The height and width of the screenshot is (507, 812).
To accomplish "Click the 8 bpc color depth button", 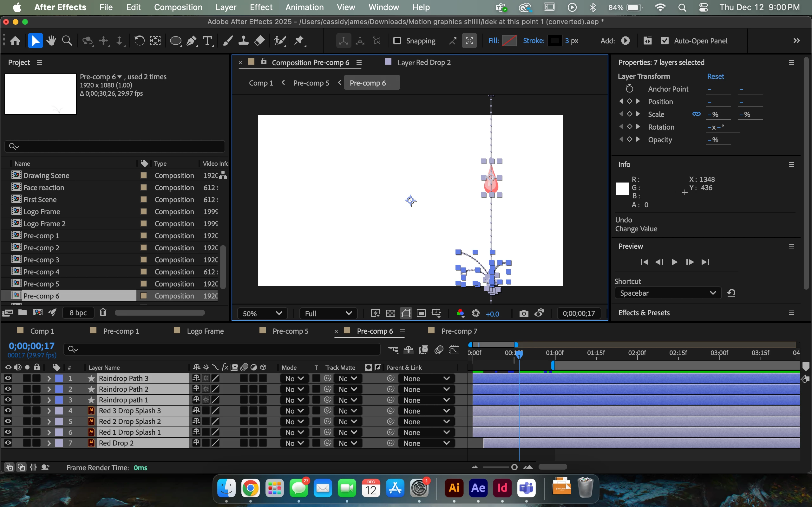I will pos(78,313).
